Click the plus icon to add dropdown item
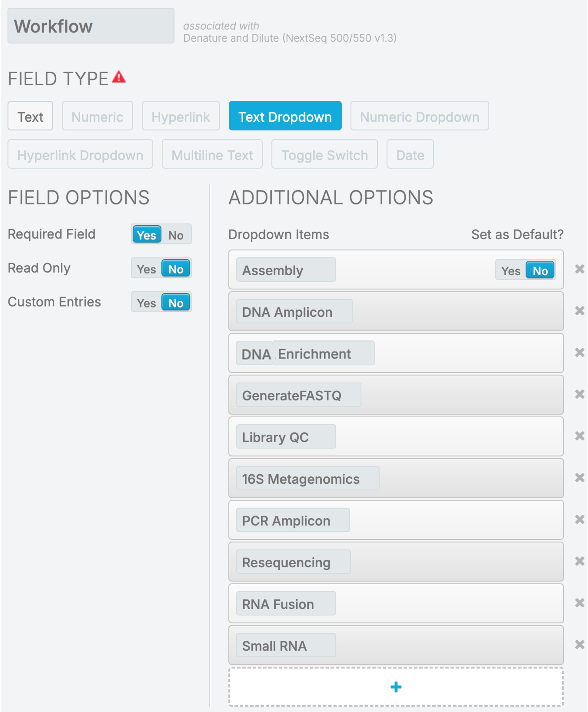Image resolution: width=588 pixels, height=712 pixels. 396,687
